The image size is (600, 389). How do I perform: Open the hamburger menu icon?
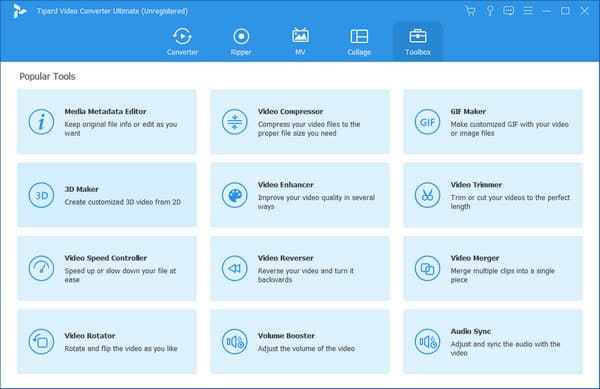pos(528,11)
